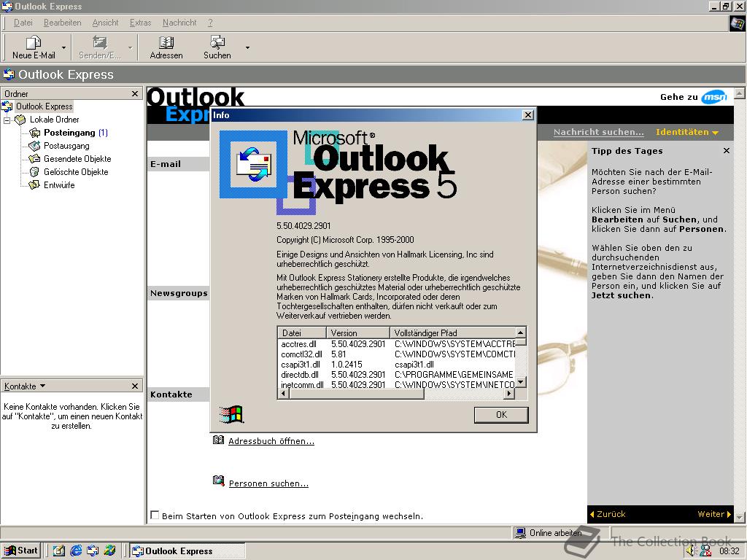Select the Lokale Ordner folder icon
747x560 pixels.
(x=20, y=120)
